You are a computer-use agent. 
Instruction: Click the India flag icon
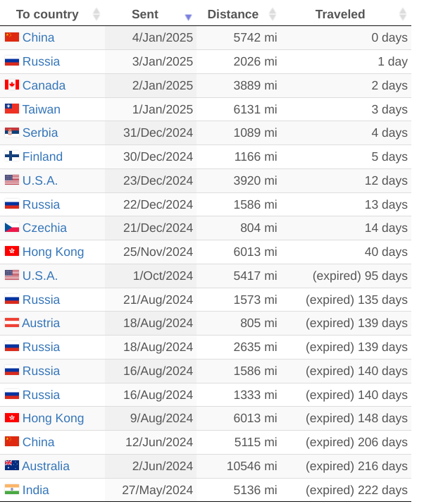point(12,489)
